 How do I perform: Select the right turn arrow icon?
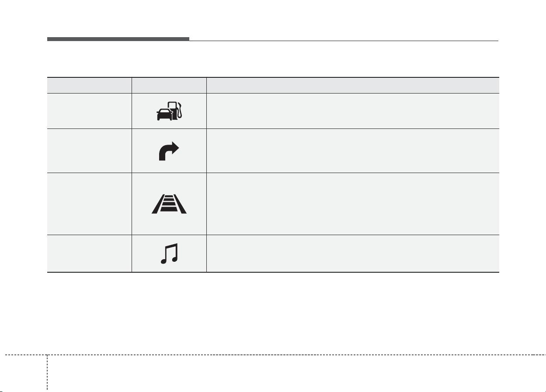pos(169,151)
